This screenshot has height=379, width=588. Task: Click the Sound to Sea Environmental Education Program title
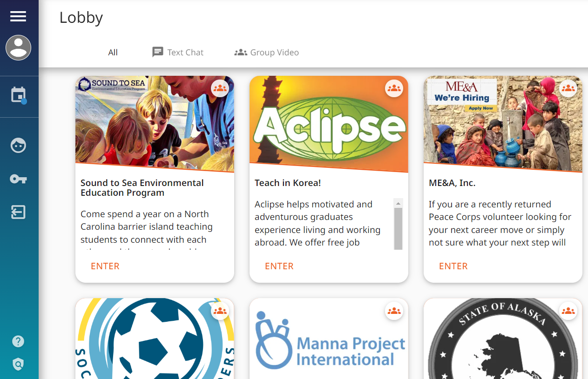[142, 188]
